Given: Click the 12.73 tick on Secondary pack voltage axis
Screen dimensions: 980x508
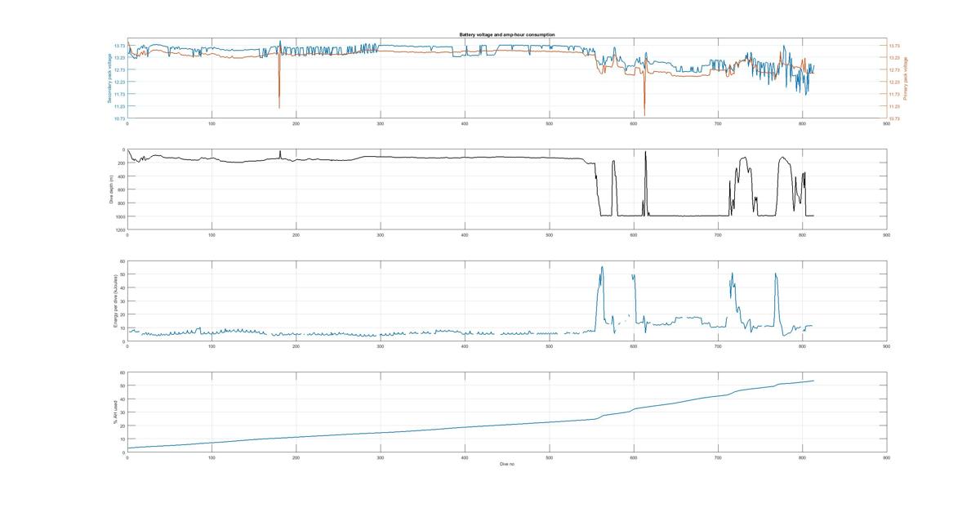Looking at the screenshot, I should click(x=119, y=70).
